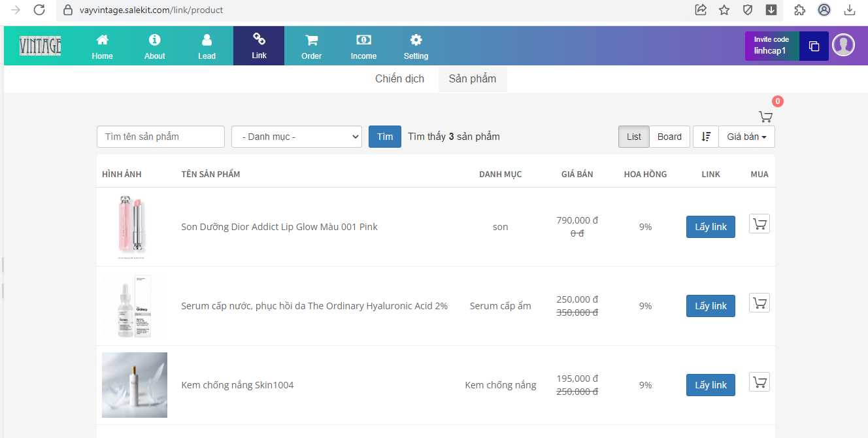Screen dimensions: 868x438
Task: Add Skin1004 sunscreen to cart
Action: point(759,382)
